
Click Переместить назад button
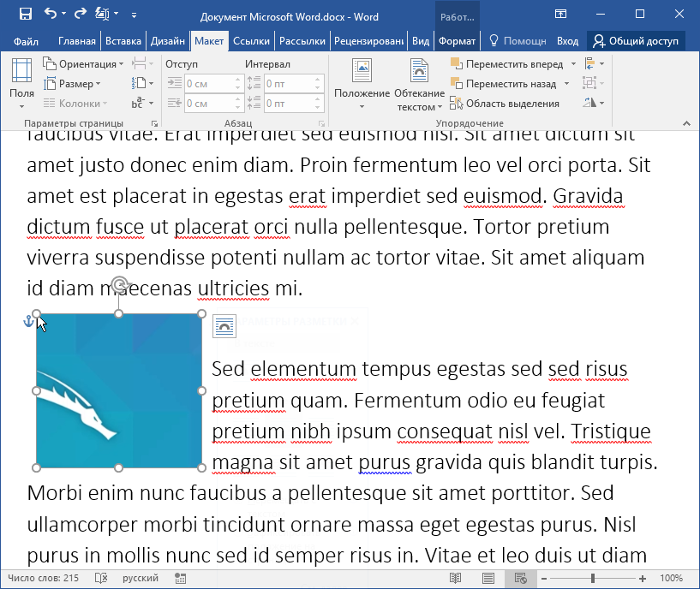click(504, 83)
